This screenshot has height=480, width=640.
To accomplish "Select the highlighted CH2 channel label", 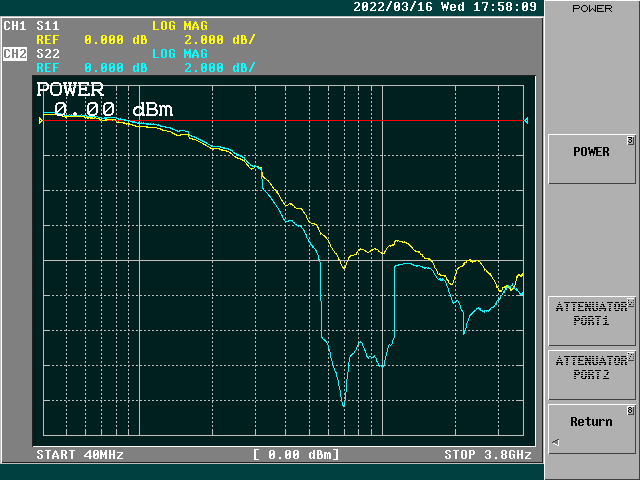I will point(15,53).
